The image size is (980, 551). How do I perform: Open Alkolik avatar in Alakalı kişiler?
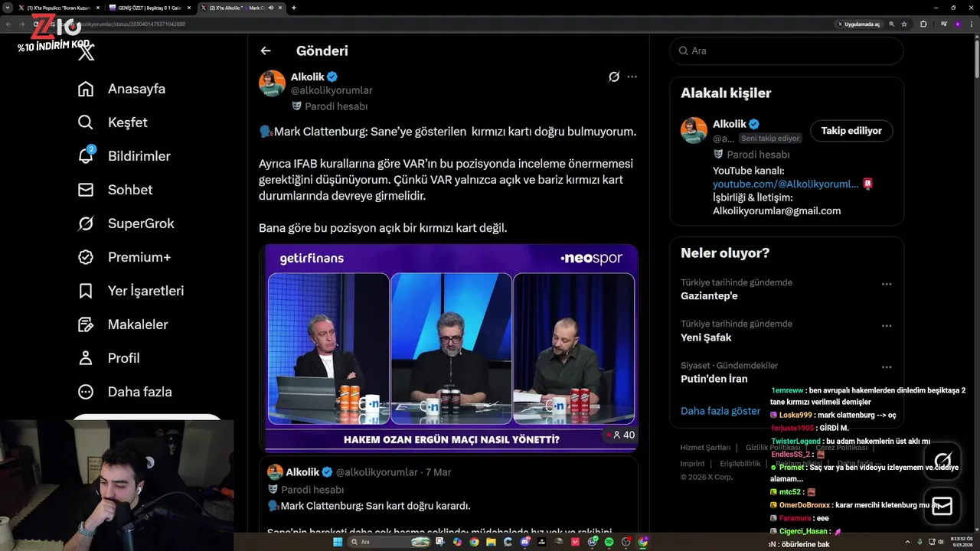(x=694, y=130)
